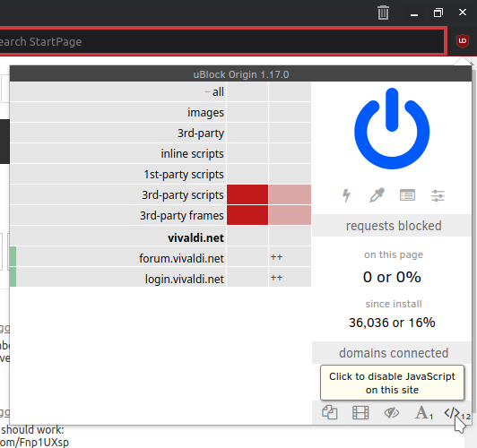Click the local rule cell for 3rd-party
The height and width of the screenshot is (448, 477).
(290, 133)
